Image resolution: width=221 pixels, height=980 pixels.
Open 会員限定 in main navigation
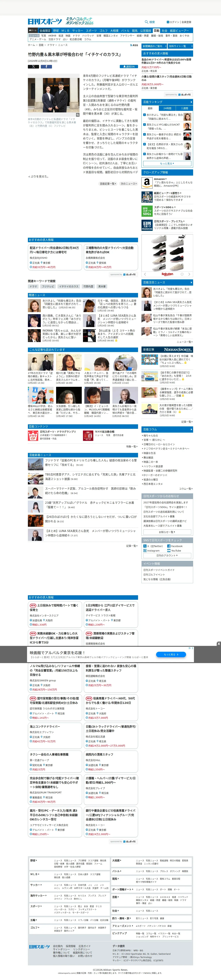(45, 30)
